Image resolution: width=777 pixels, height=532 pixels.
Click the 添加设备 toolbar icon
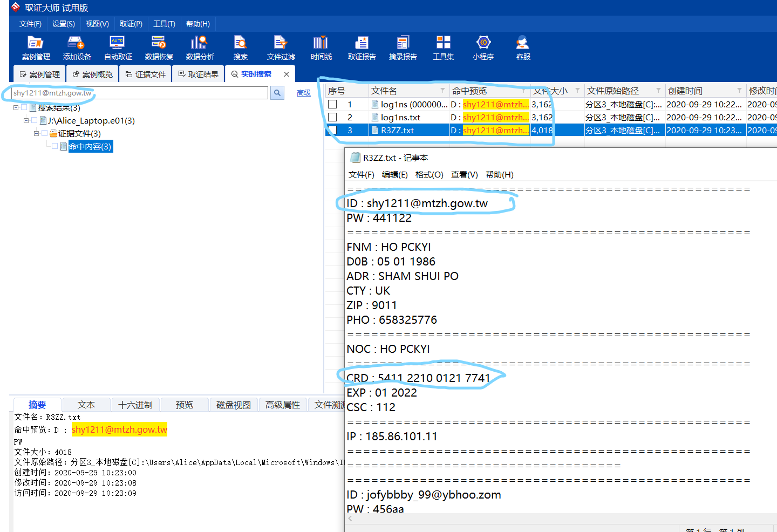(x=77, y=47)
